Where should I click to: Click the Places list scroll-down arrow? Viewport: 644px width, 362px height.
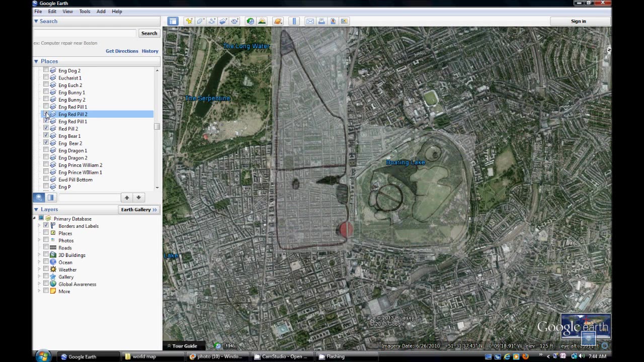pos(157,188)
